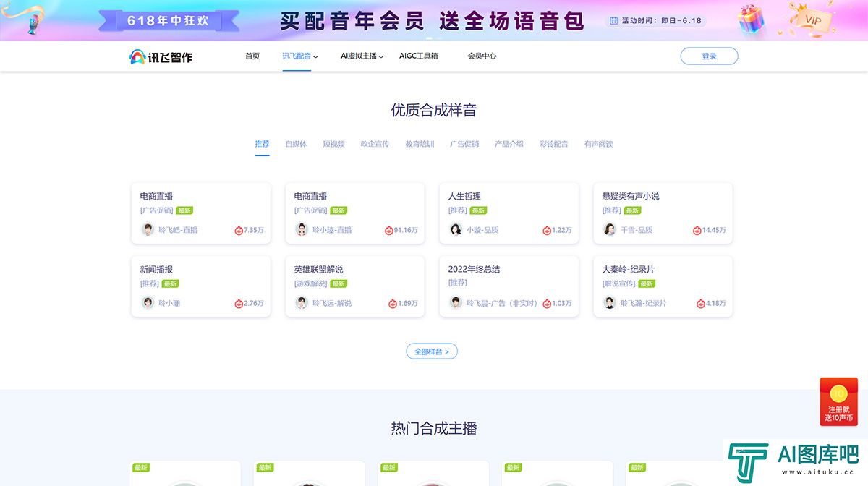Image resolution: width=868 pixels, height=486 pixels.
Task: Click avatar of 千雪-品质
Action: (610, 229)
